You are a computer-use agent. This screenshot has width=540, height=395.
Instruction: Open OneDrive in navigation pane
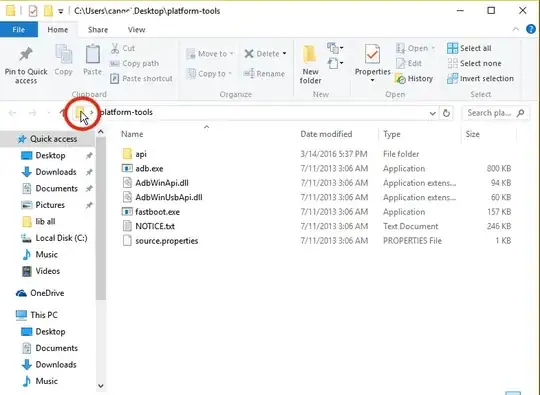[x=47, y=293]
